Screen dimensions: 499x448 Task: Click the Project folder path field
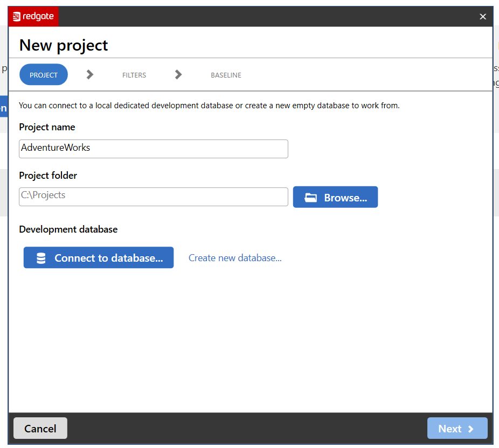pos(153,197)
